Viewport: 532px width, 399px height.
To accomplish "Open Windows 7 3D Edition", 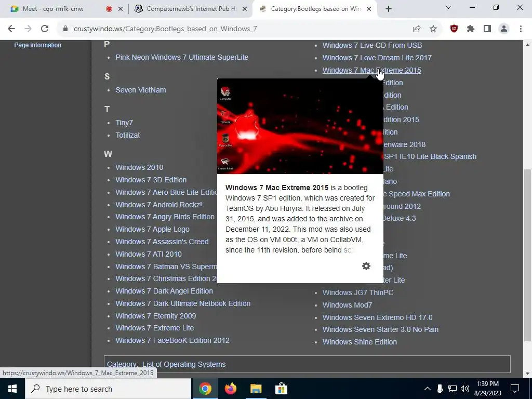I will (x=151, y=180).
